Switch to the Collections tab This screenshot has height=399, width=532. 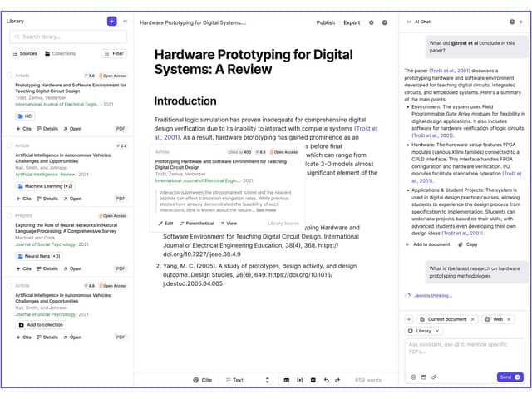[61, 53]
